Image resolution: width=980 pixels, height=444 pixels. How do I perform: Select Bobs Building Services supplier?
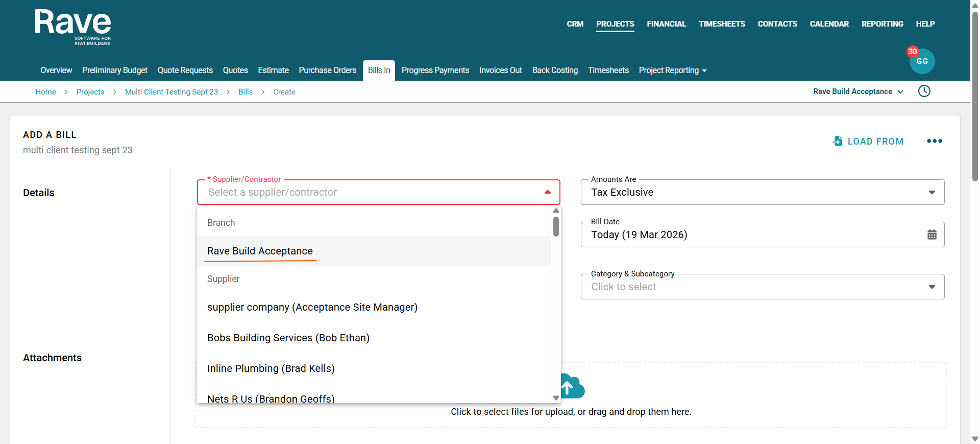(x=288, y=338)
